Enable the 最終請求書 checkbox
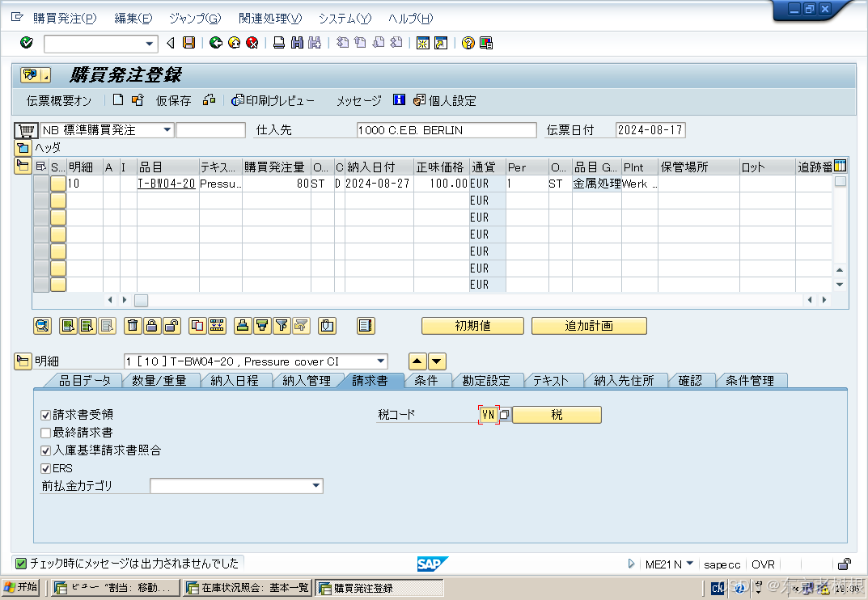 (46, 433)
